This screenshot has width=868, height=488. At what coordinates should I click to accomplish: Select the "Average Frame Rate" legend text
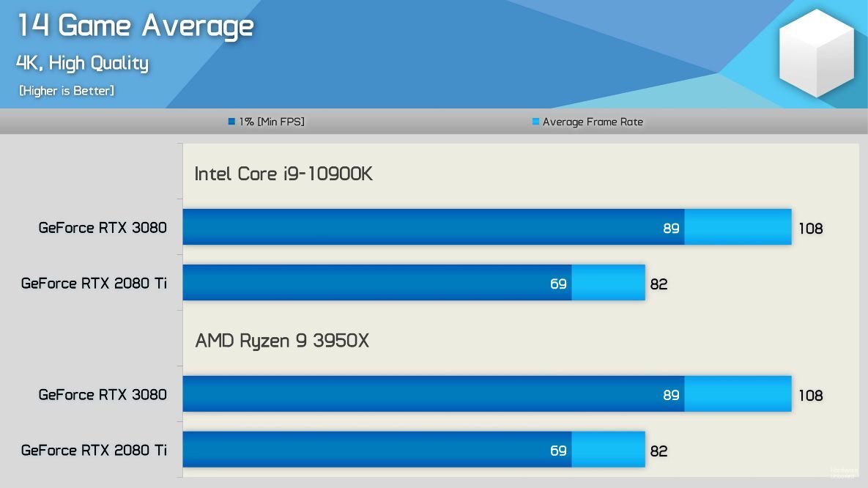[593, 122]
